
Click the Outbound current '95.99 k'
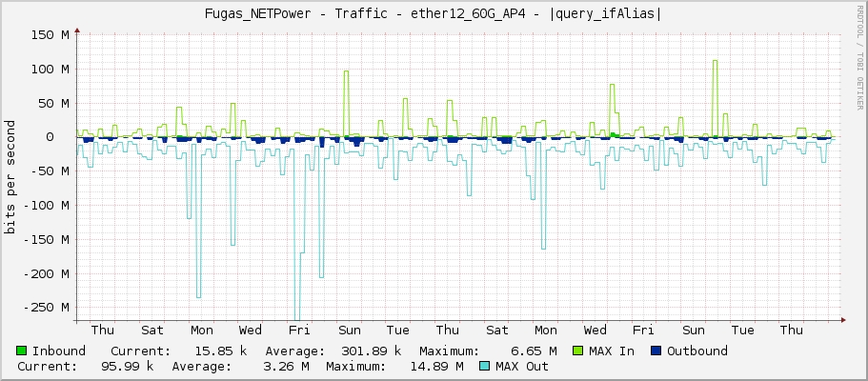(x=128, y=366)
